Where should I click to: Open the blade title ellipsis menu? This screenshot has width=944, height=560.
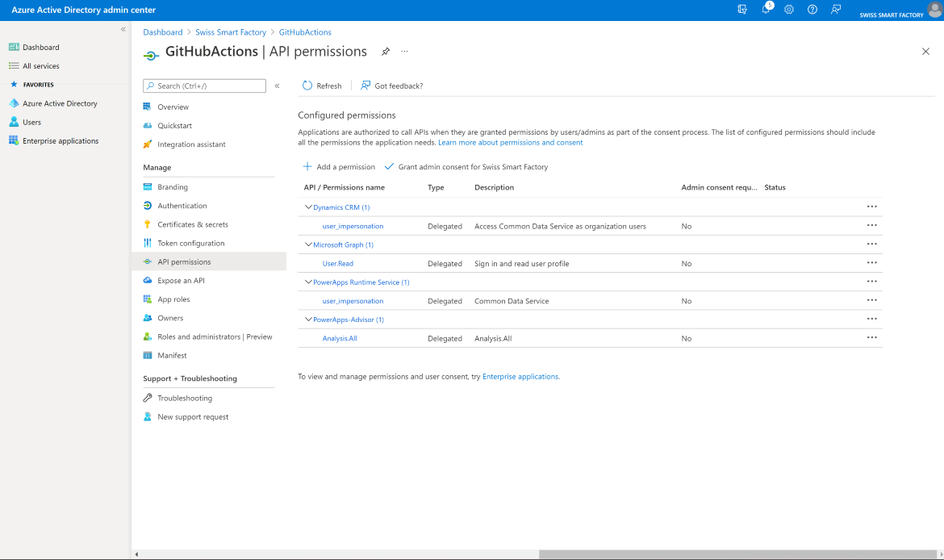click(x=404, y=52)
